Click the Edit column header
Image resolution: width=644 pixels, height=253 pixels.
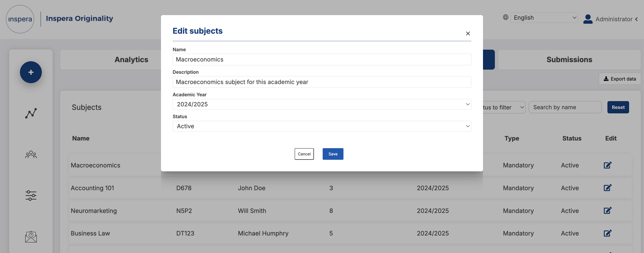click(611, 138)
